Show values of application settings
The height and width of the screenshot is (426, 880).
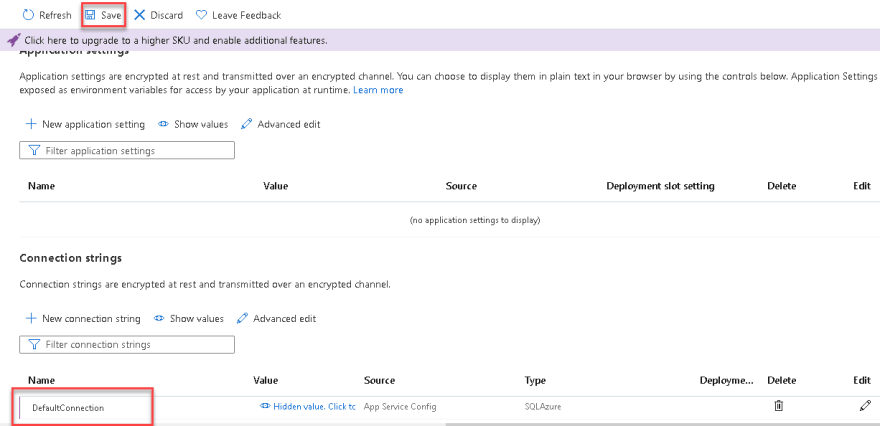click(192, 124)
